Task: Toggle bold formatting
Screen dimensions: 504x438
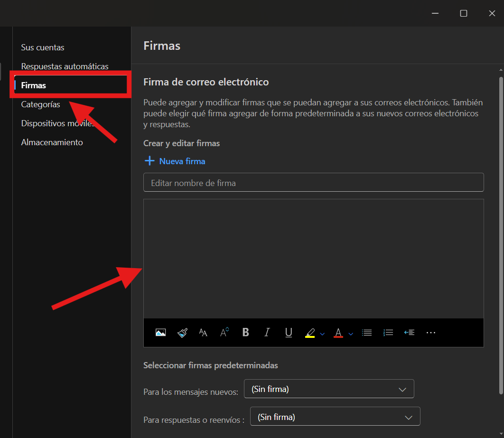Action: [245, 333]
